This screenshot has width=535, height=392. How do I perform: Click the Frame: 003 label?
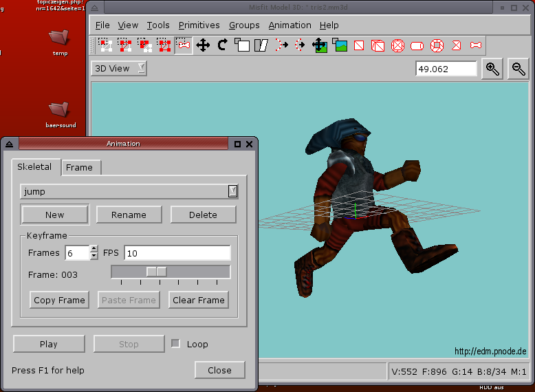pos(53,274)
